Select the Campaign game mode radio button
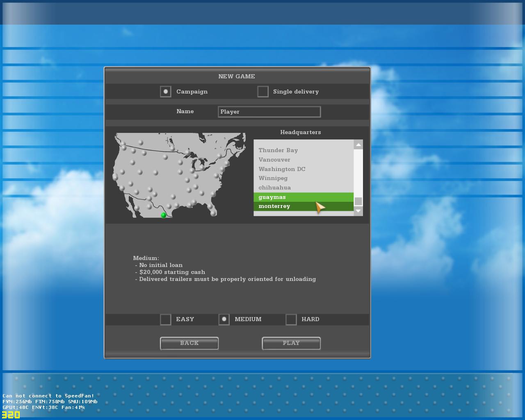The width and height of the screenshot is (525, 420). coord(166,91)
